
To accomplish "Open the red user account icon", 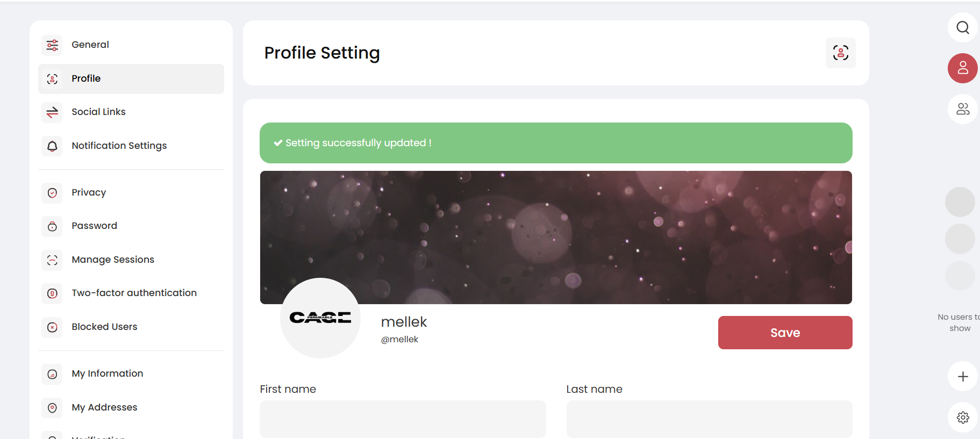I will 962,68.
